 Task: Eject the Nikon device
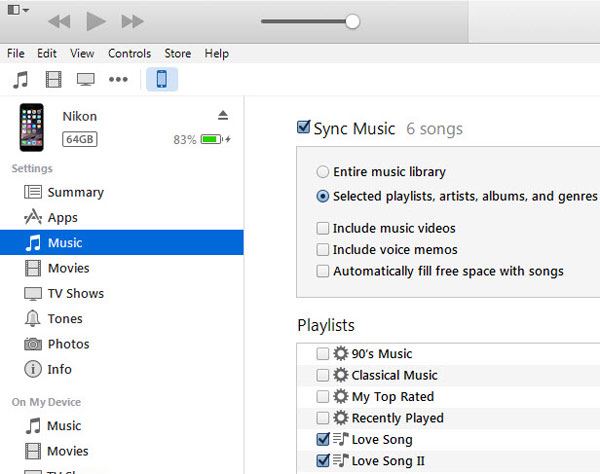point(223,115)
